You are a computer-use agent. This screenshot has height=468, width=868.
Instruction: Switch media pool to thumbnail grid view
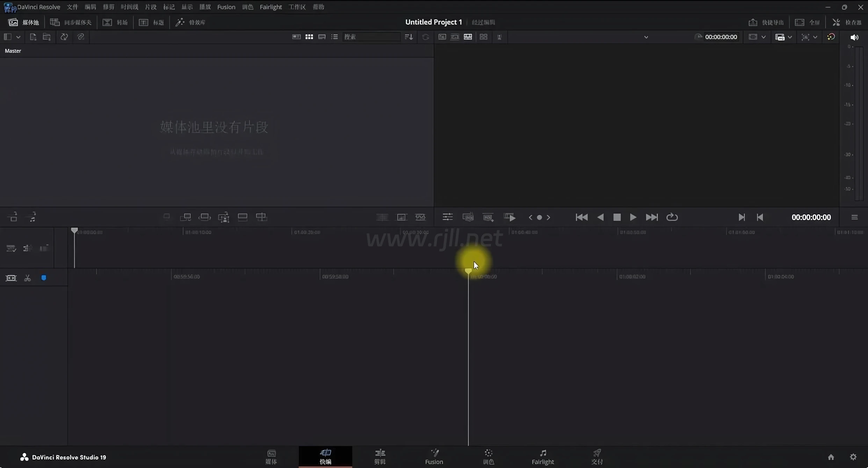click(309, 37)
